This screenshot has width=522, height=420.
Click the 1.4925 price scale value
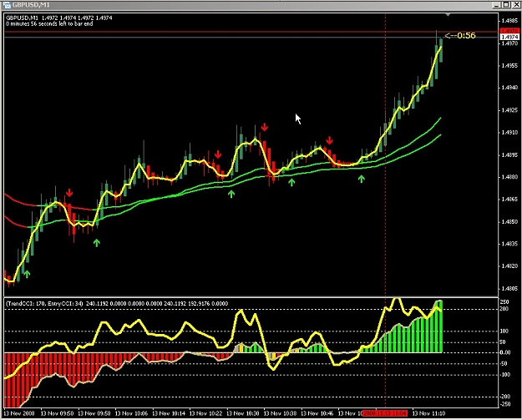tap(509, 110)
